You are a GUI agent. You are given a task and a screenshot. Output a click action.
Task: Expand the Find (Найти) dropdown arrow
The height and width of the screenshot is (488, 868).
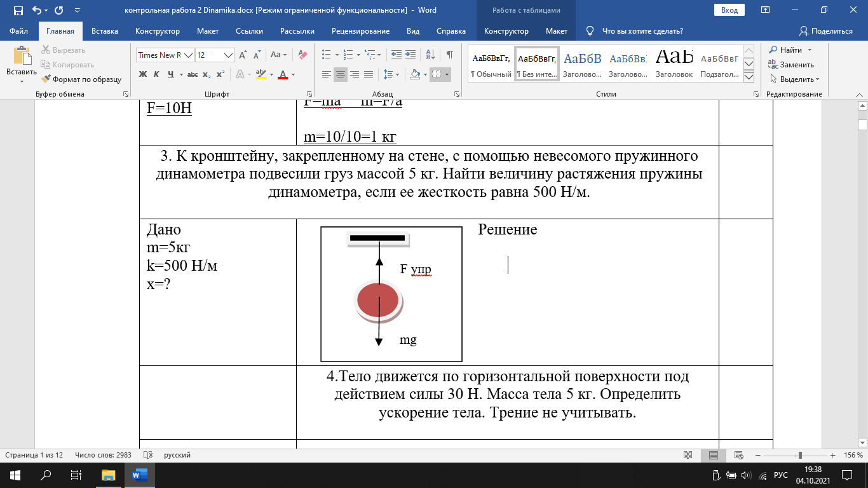(x=810, y=50)
